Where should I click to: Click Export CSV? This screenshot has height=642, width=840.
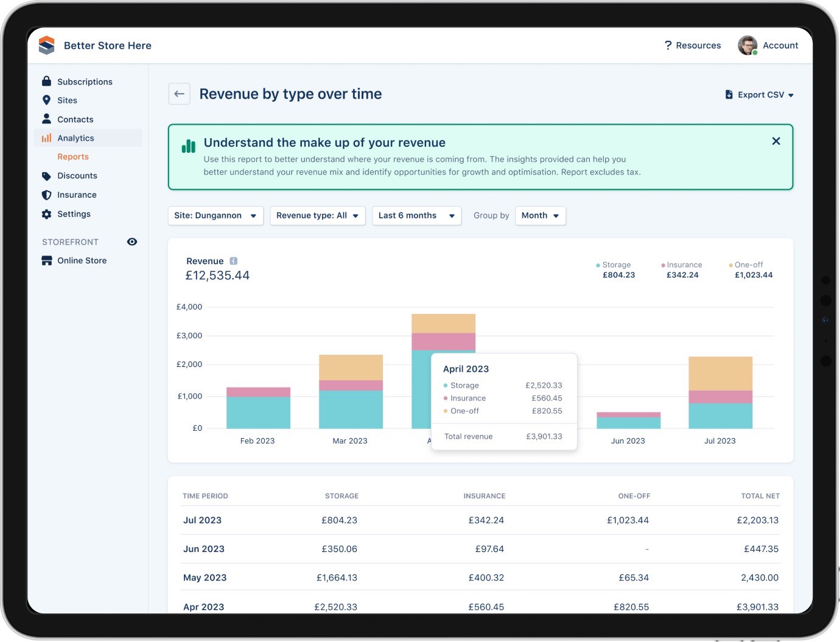point(758,94)
